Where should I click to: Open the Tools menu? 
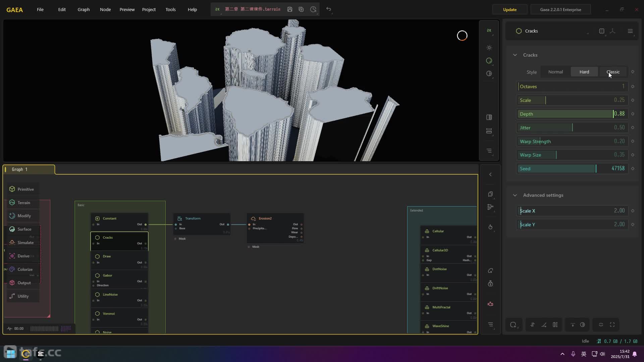[x=170, y=9]
